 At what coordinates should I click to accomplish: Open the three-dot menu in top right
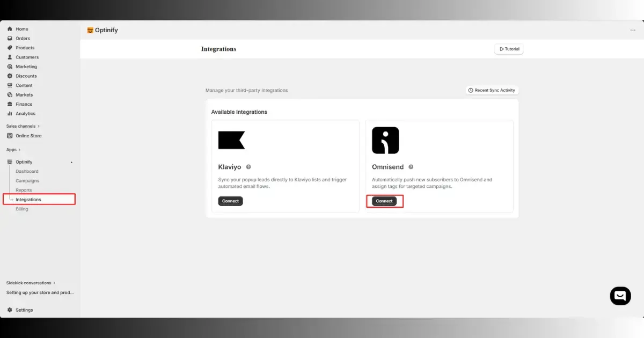[633, 30]
